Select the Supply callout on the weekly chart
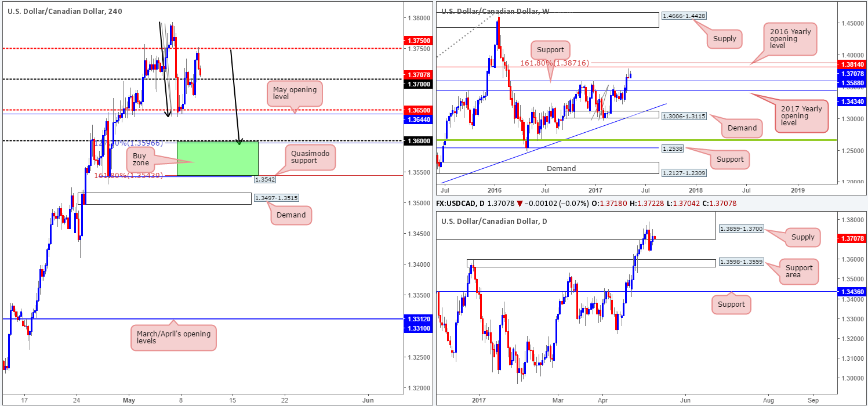868x406 pixels. coord(725,39)
